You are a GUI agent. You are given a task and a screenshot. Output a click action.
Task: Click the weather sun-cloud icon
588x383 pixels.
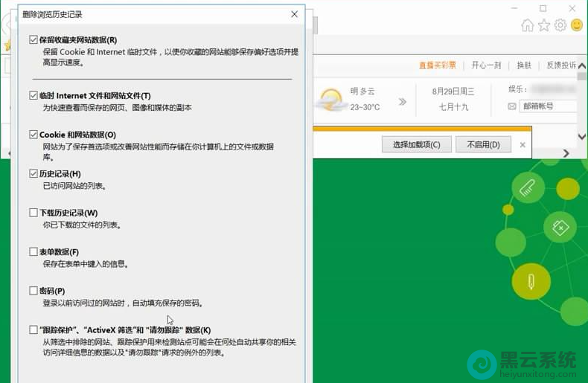[x=330, y=100]
